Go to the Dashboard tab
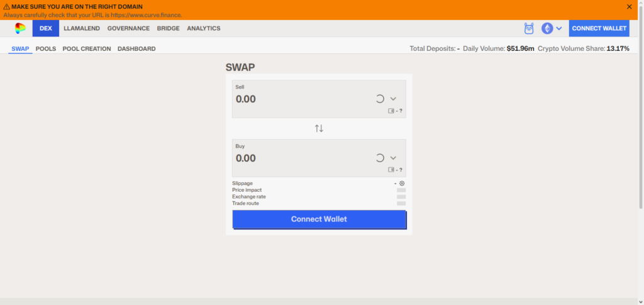 pyautogui.click(x=136, y=49)
